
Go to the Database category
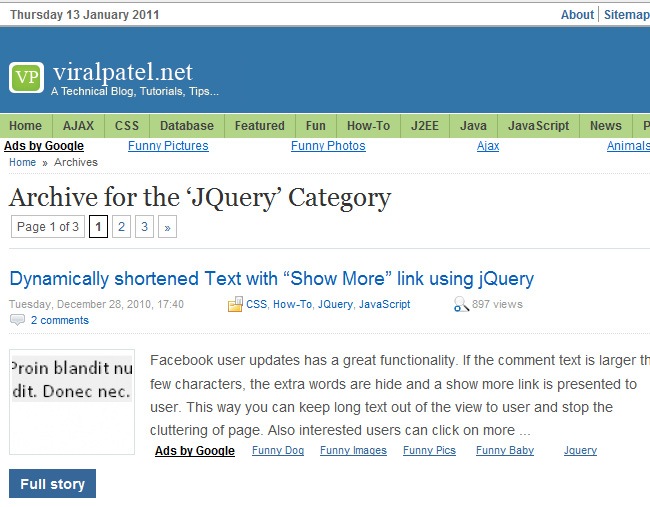(x=187, y=126)
